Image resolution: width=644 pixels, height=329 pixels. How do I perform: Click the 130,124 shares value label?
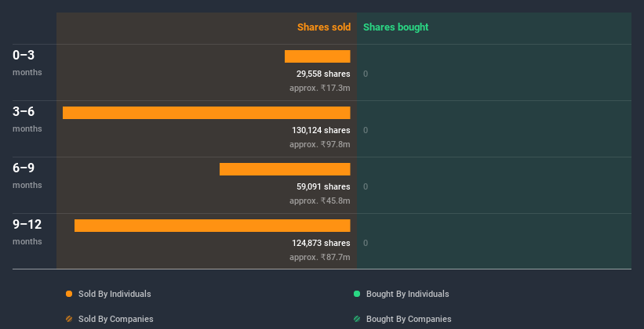(x=321, y=131)
